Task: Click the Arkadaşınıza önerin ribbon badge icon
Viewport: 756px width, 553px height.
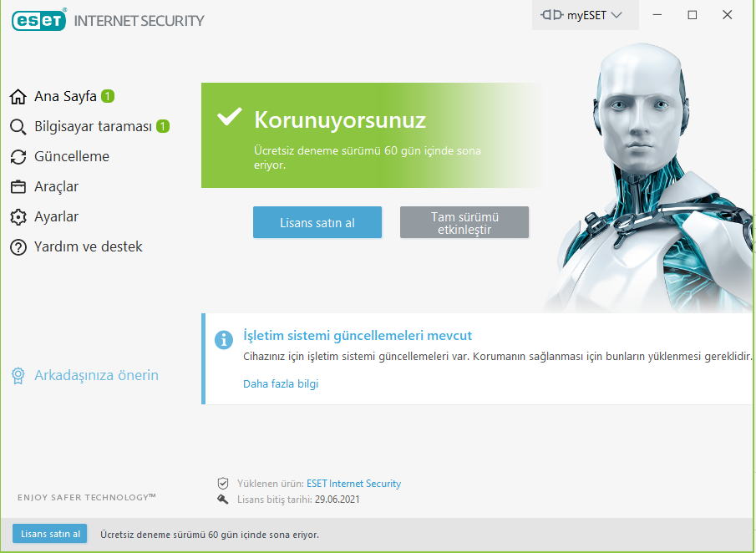Action: coord(18,376)
